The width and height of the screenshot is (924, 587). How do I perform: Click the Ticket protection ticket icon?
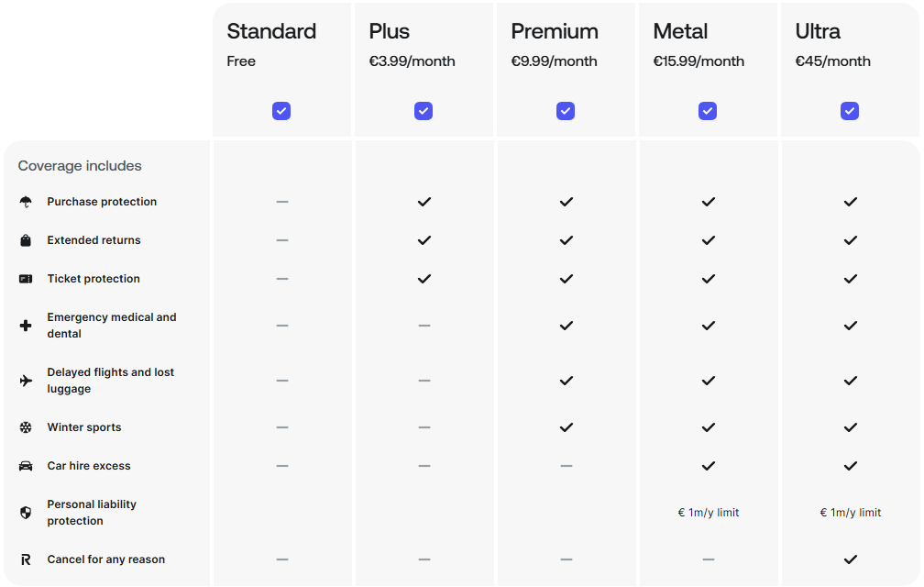coord(26,279)
